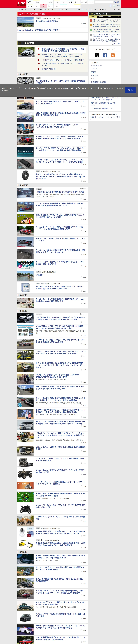The width and height of the screenshot is (138, 644).
Task: Open the モーターサイクル nav menu item
Action: (x=91, y=9)
